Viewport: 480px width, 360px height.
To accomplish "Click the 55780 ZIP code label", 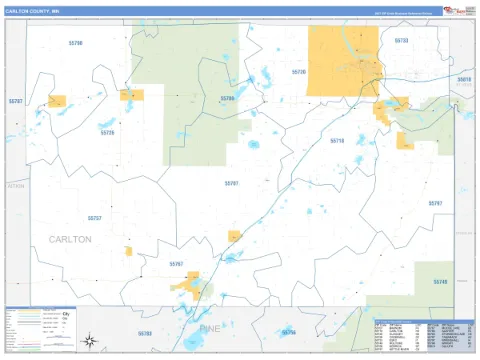I will pyautogui.click(x=227, y=99).
